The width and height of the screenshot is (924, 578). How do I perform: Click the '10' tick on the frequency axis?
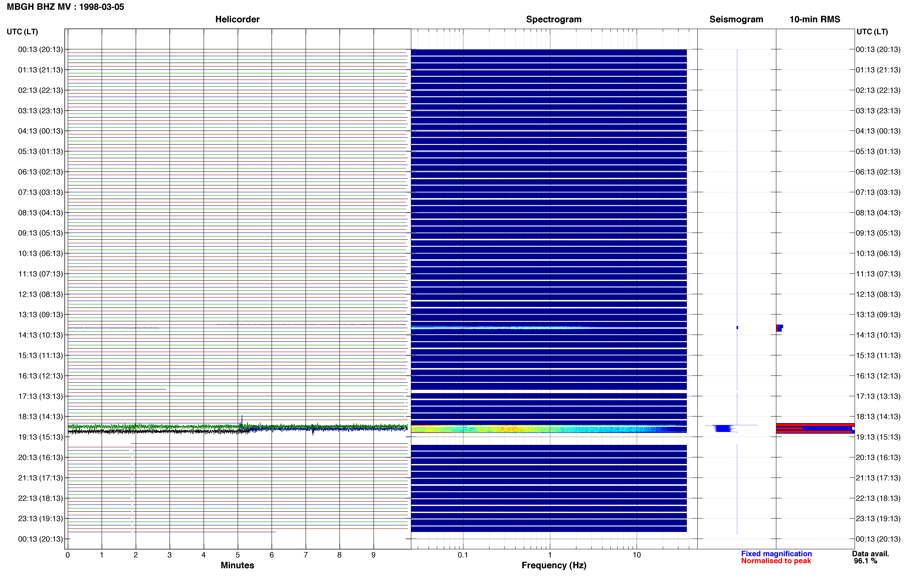[636, 555]
